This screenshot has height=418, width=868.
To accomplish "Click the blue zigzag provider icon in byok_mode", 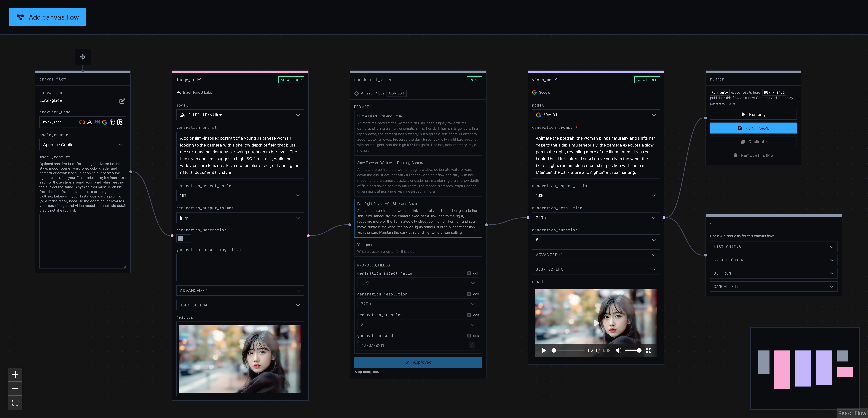I will 97,122.
